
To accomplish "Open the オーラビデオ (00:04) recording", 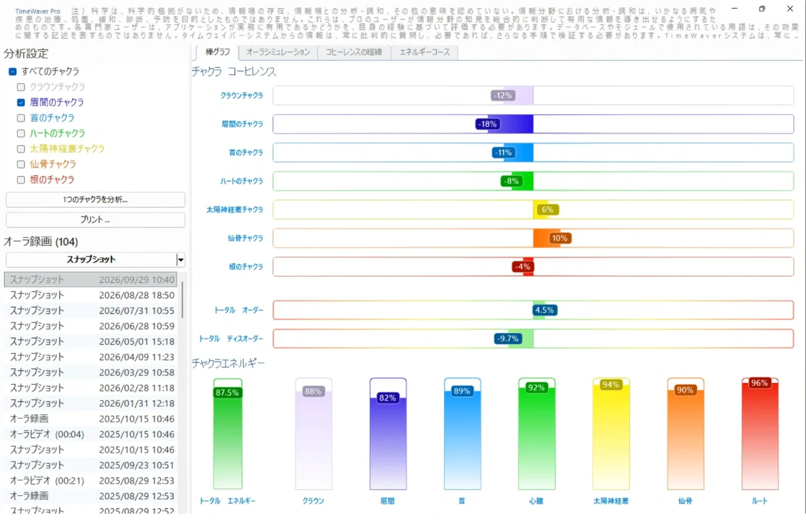I will (x=91, y=434).
